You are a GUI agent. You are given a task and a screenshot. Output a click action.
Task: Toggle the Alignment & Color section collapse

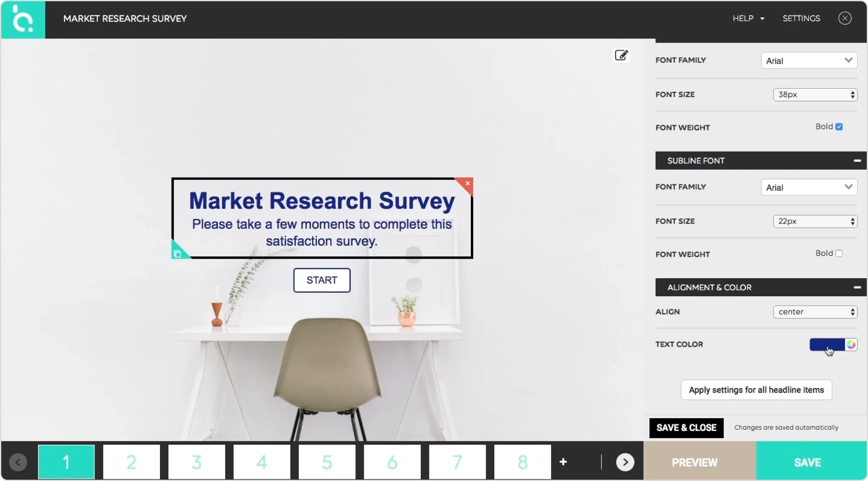(x=857, y=287)
